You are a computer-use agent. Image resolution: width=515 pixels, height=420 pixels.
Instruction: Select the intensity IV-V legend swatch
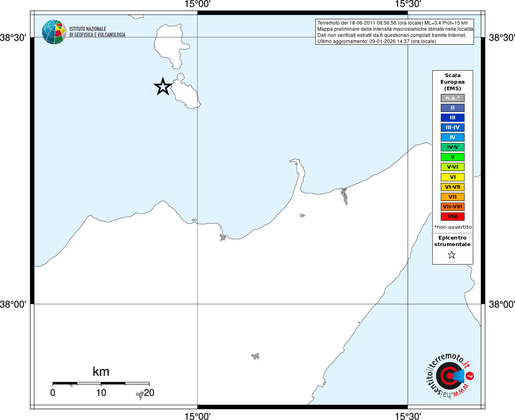[453, 147]
